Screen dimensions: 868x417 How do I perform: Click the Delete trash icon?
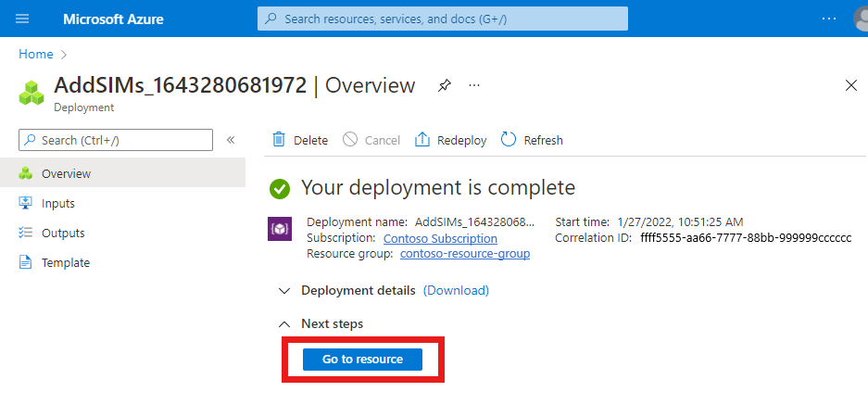click(279, 140)
